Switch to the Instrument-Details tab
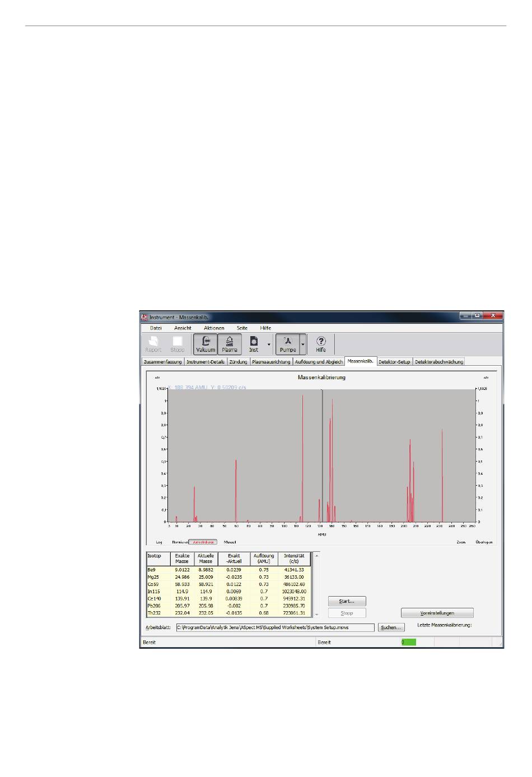Image resolution: width=532 pixels, height=777 pixels. click(x=206, y=362)
